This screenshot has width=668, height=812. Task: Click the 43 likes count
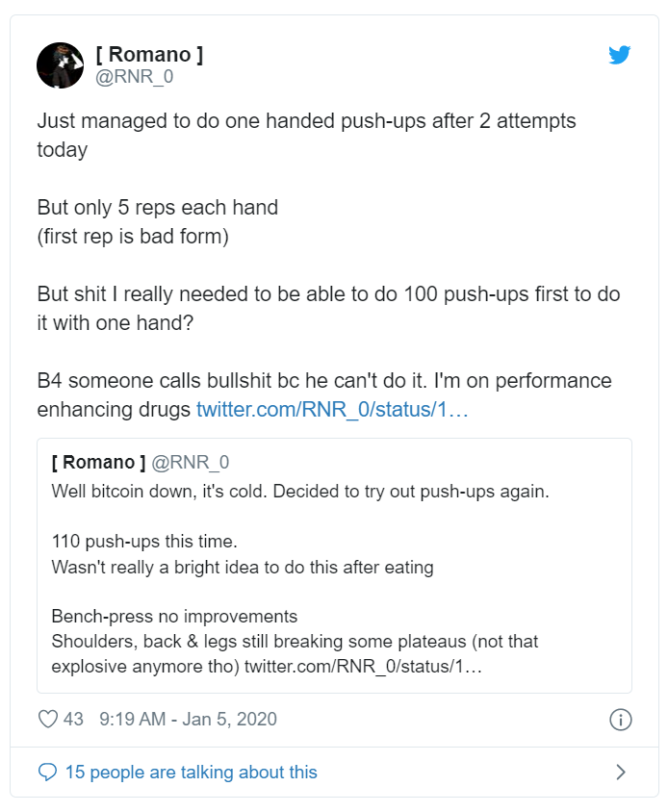pyautogui.click(x=73, y=719)
